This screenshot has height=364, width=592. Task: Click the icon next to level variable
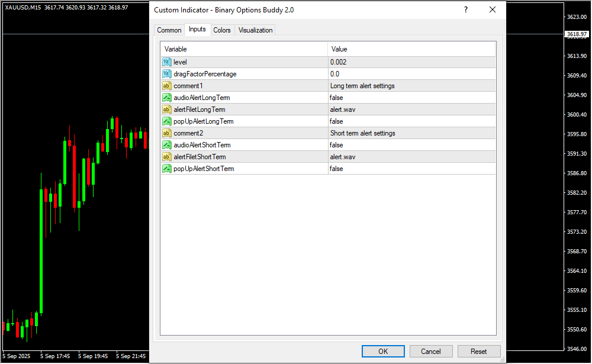coord(166,62)
